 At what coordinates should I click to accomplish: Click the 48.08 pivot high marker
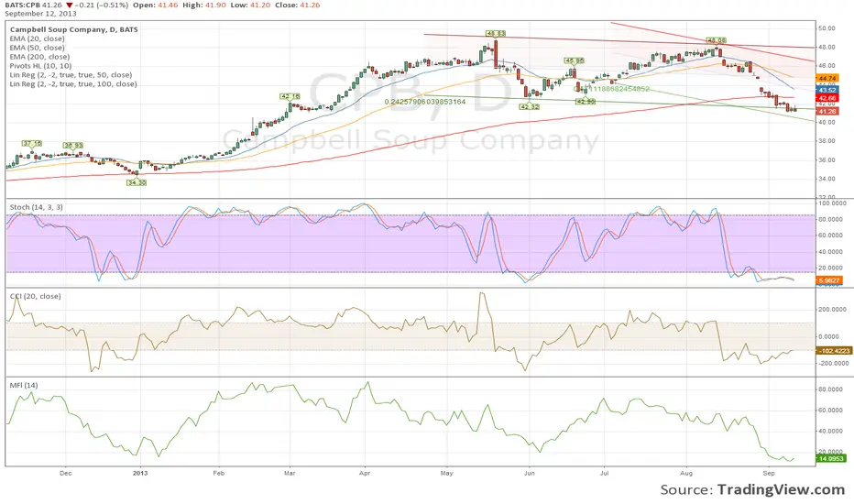pos(717,40)
